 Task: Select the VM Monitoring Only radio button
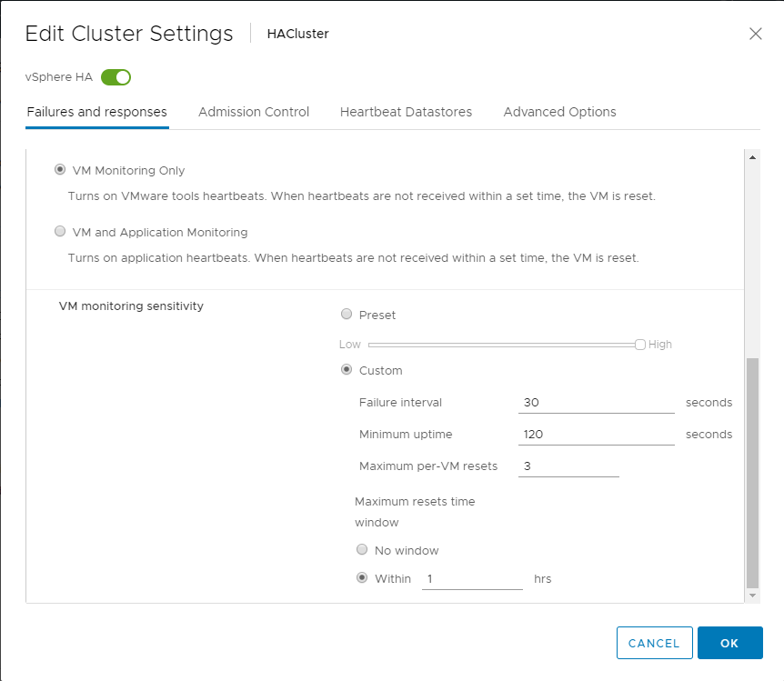coord(59,169)
